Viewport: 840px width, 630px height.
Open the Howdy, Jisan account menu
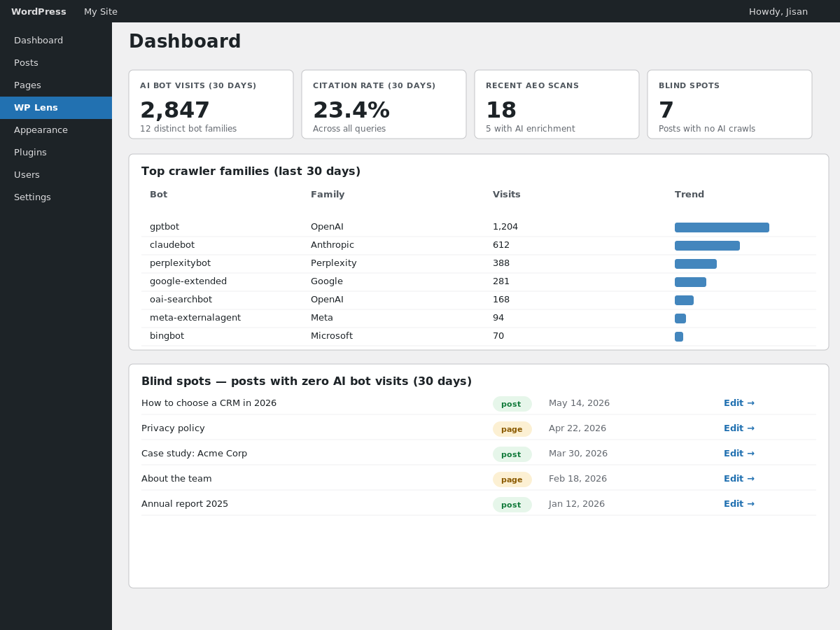pos(778,11)
